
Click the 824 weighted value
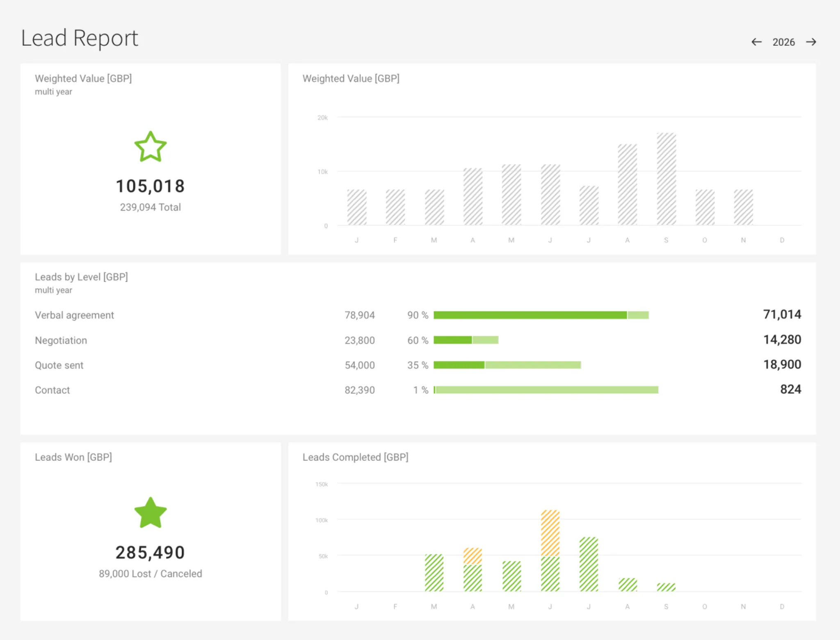coord(791,389)
